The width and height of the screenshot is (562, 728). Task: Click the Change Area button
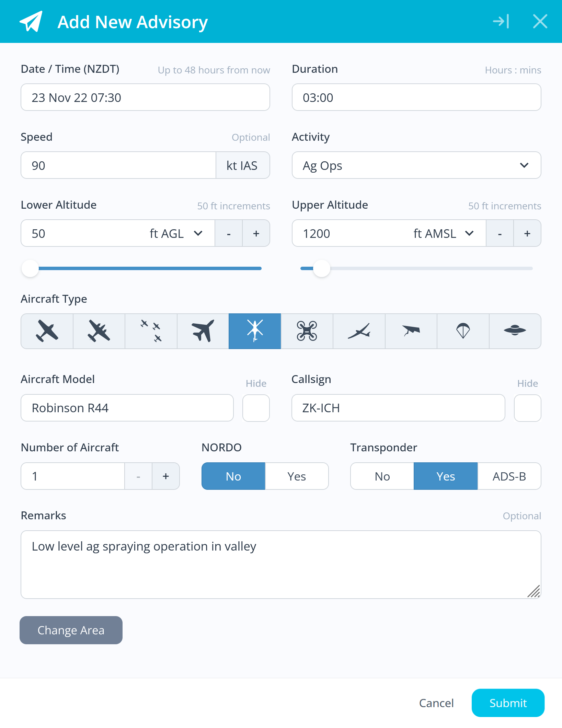click(x=71, y=630)
